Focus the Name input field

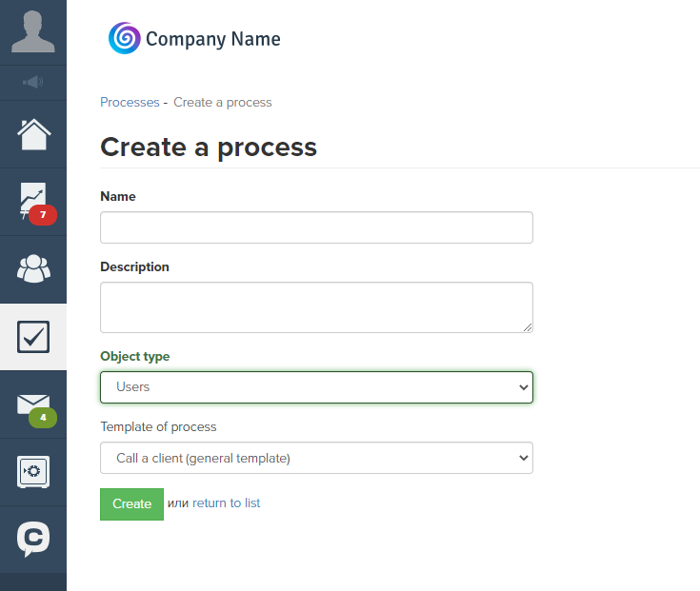[x=316, y=227]
